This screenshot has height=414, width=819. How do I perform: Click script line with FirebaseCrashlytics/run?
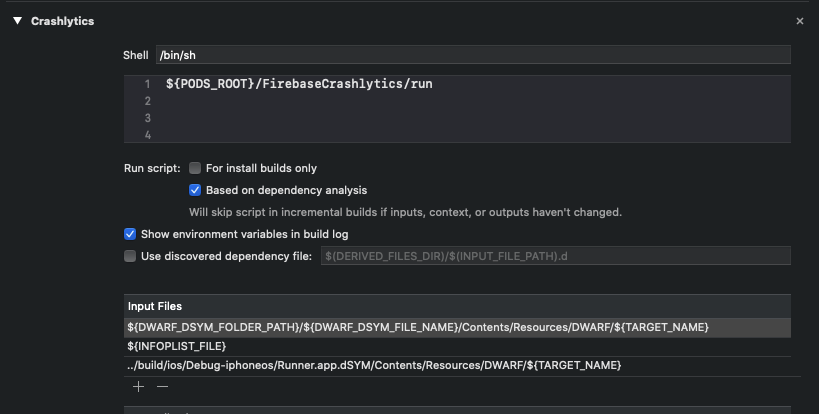click(x=299, y=84)
